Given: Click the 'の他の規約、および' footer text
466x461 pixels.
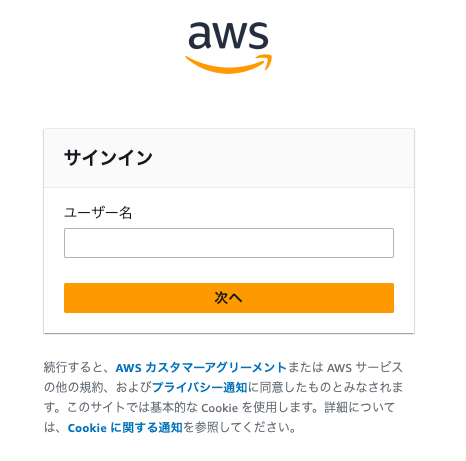Looking at the screenshot, I should tap(98, 387).
